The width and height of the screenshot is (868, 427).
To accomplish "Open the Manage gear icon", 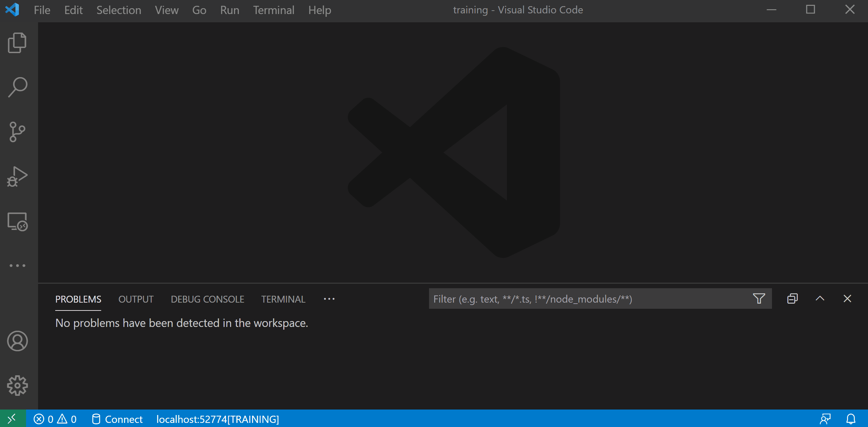I will [17, 386].
